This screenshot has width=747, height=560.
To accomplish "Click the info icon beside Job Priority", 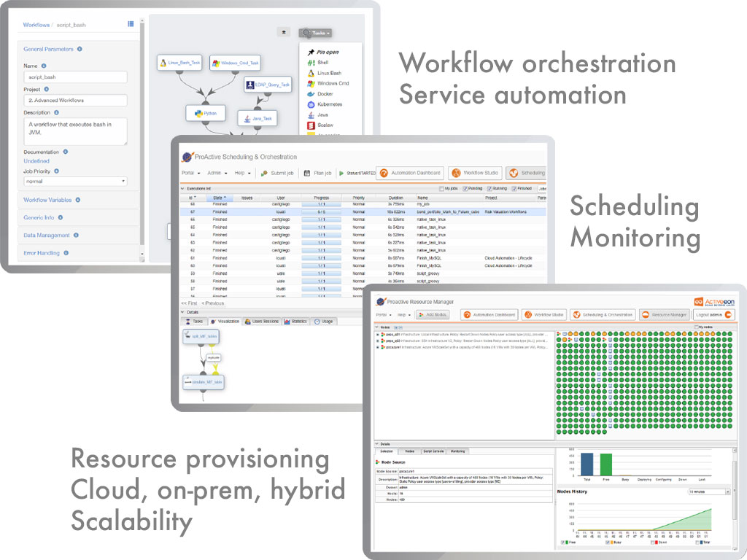I will pos(56,171).
